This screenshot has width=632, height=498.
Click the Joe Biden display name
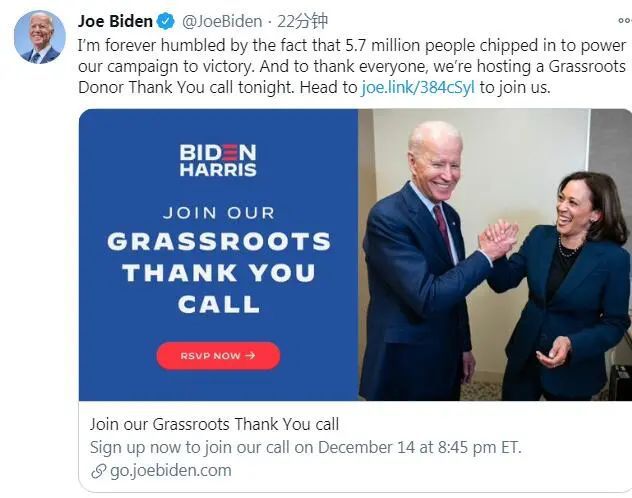(x=115, y=21)
